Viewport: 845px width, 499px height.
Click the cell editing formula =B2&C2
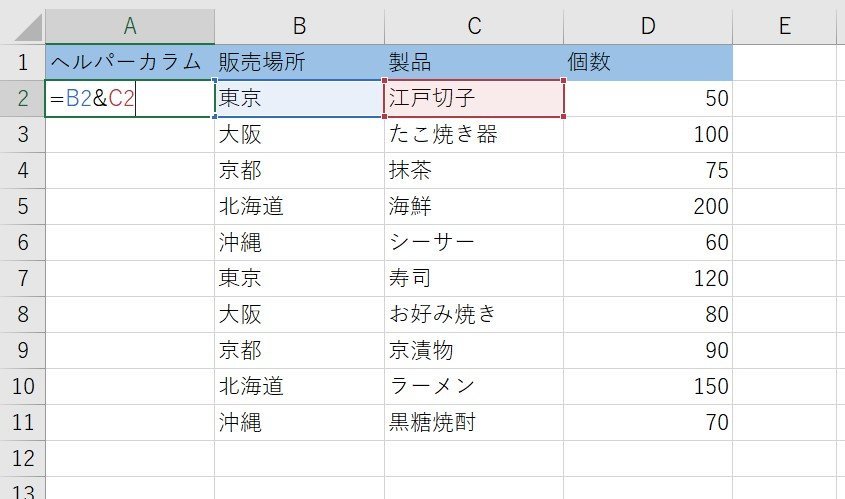(x=130, y=99)
